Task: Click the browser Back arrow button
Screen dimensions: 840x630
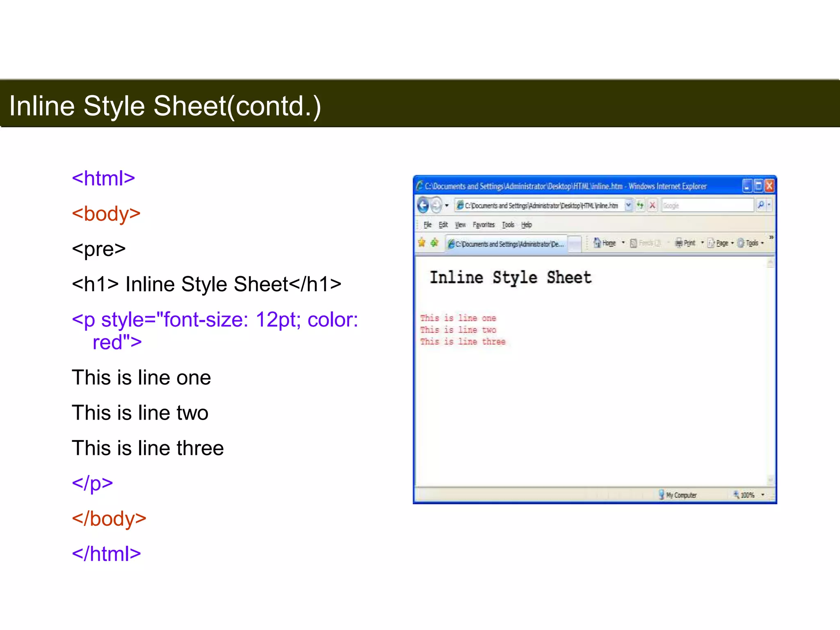Action: point(423,205)
